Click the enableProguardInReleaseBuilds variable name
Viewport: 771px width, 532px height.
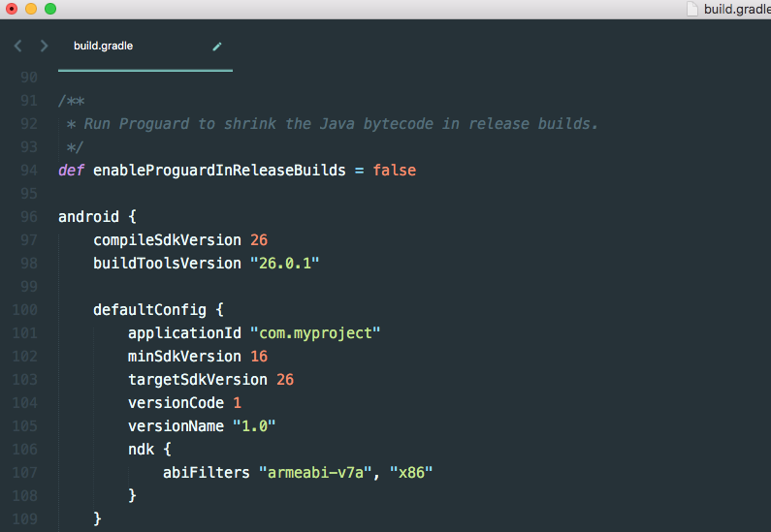coord(219,171)
